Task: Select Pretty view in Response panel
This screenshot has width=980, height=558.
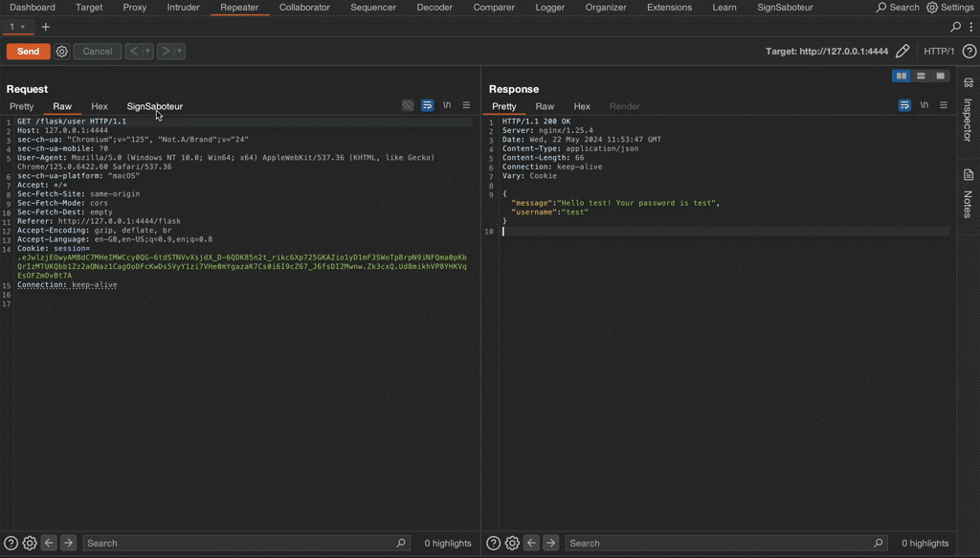Action: [504, 106]
